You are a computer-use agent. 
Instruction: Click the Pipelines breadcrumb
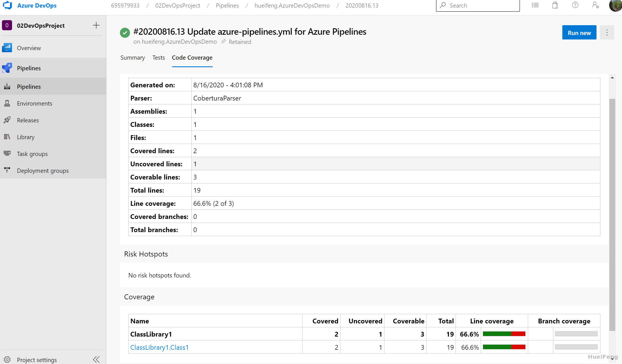point(227,5)
